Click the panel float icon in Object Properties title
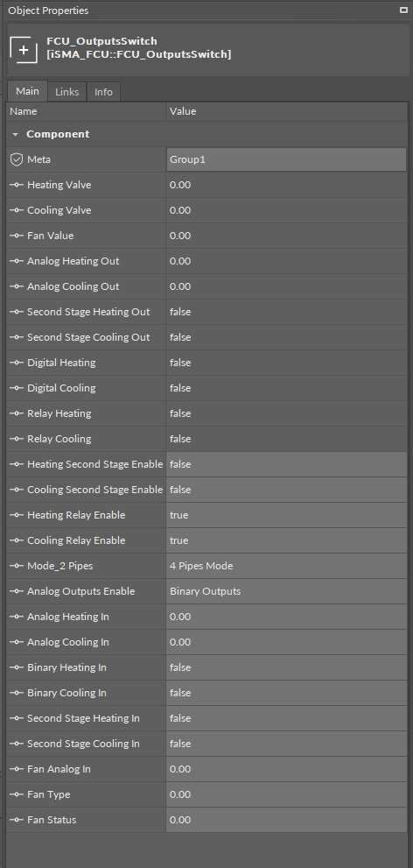Screen dimensions: 413x868 tap(403, 10)
